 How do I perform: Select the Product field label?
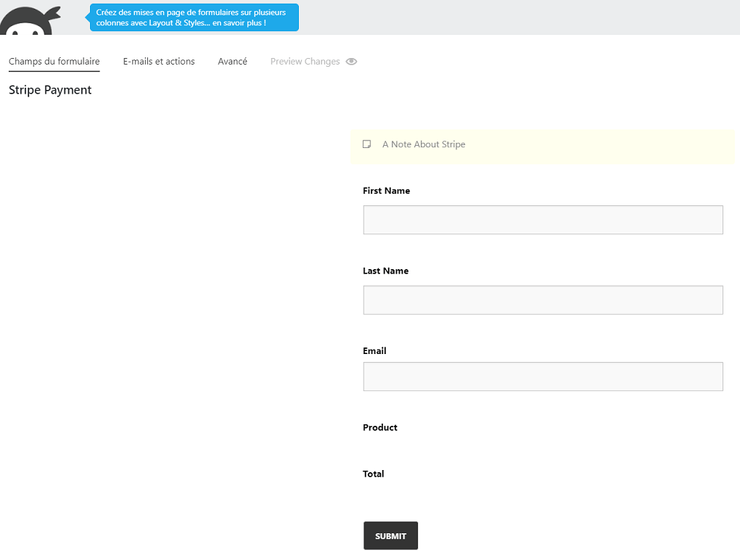tap(380, 427)
